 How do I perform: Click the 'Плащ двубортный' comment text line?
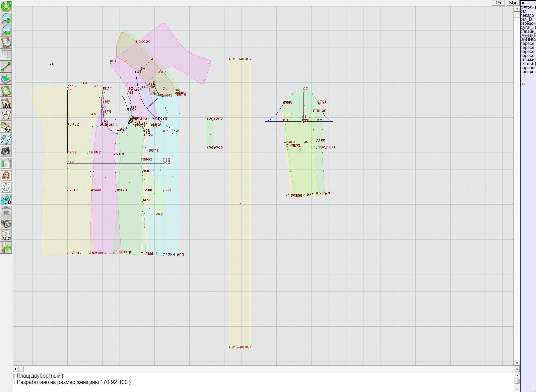coord(40,376)
